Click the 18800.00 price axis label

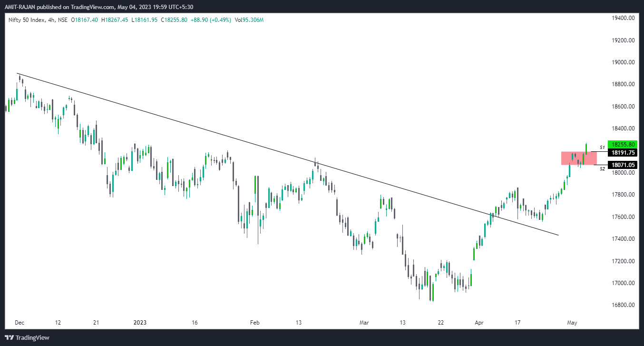623,84
